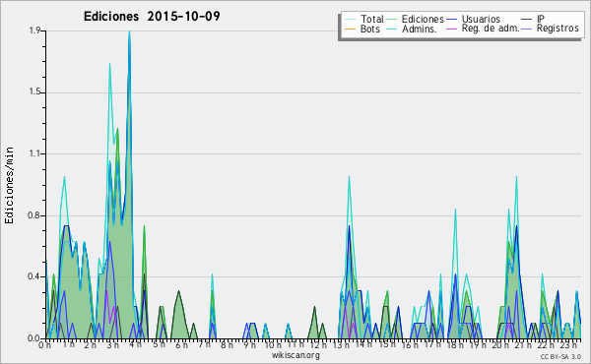Click the 'Admins.' legend label

pos(420,29)
